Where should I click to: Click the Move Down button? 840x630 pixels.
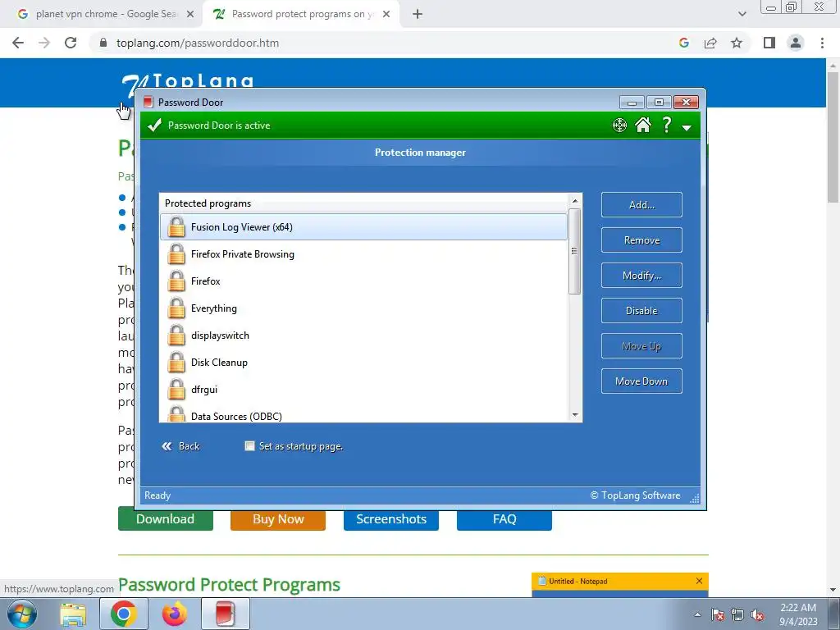pos(641,381)
